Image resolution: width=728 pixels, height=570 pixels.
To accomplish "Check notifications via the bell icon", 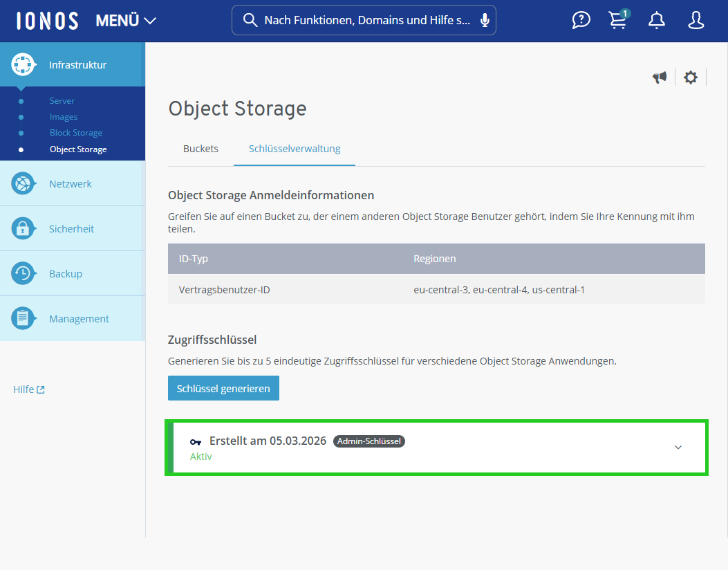I will pos(656,20).
